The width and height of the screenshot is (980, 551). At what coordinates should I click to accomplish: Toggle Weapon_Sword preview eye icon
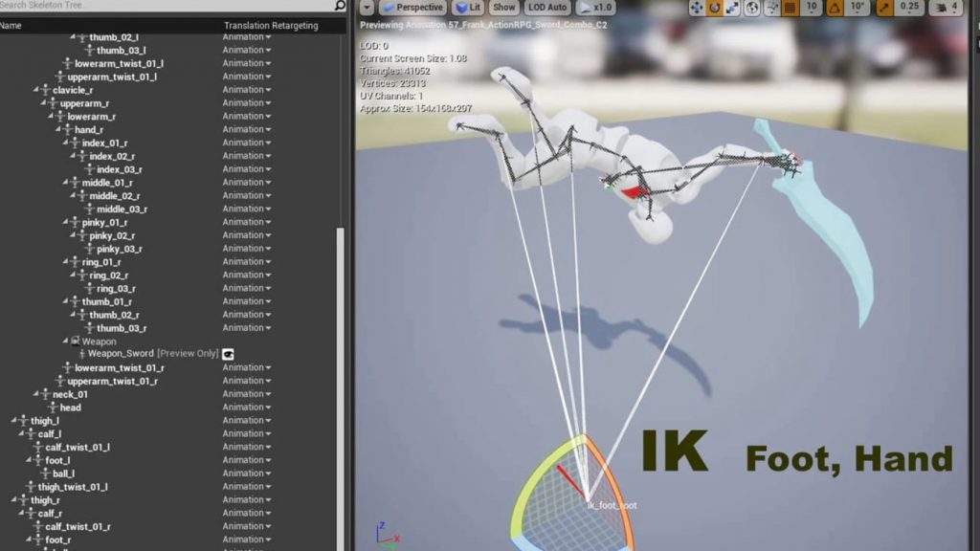click(228, 354)
